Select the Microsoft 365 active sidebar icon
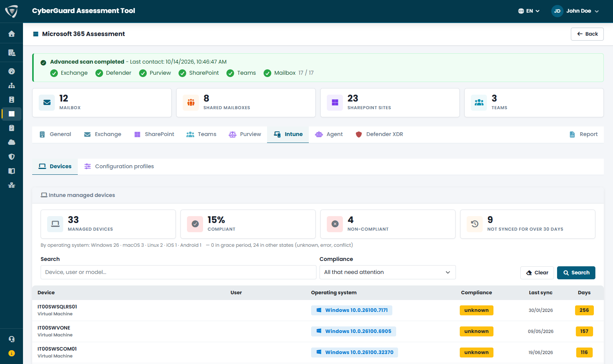This screenshot has width=613, height=364. coord(11,114)
